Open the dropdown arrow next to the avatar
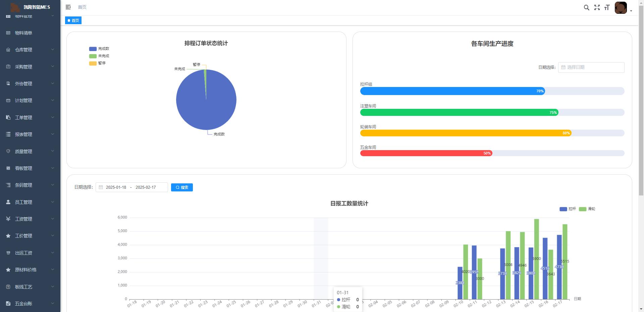This screenshot has width=644, height=312. click(x=631, y=11)
